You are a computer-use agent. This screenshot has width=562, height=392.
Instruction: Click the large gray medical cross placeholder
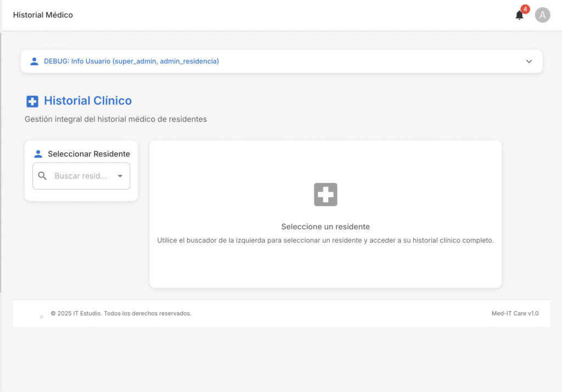[x=325, y=194]
